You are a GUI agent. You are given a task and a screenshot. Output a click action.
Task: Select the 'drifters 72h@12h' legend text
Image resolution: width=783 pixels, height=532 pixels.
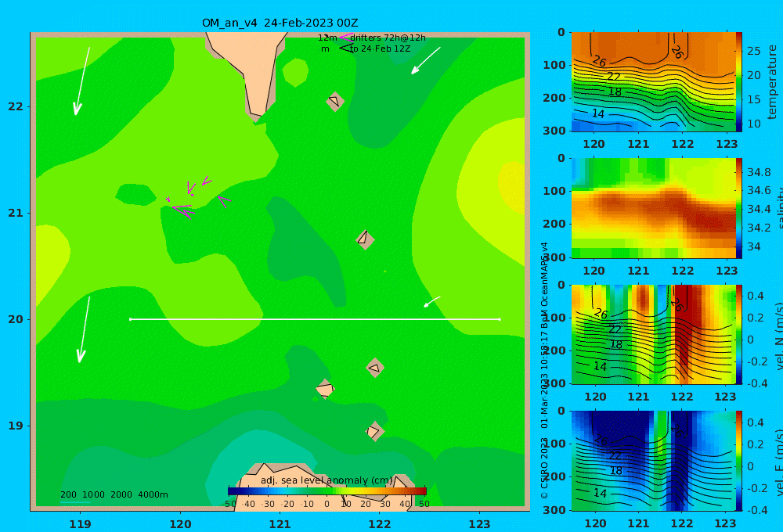point(388,38)
